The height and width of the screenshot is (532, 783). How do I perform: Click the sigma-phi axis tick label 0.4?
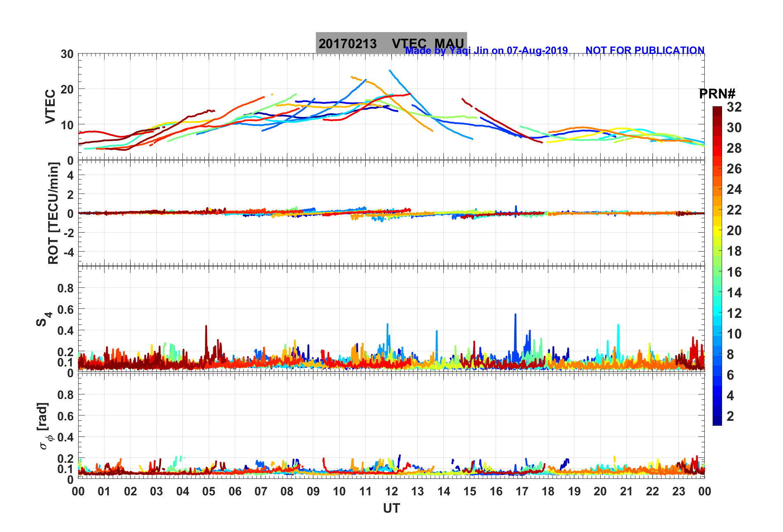65,437
